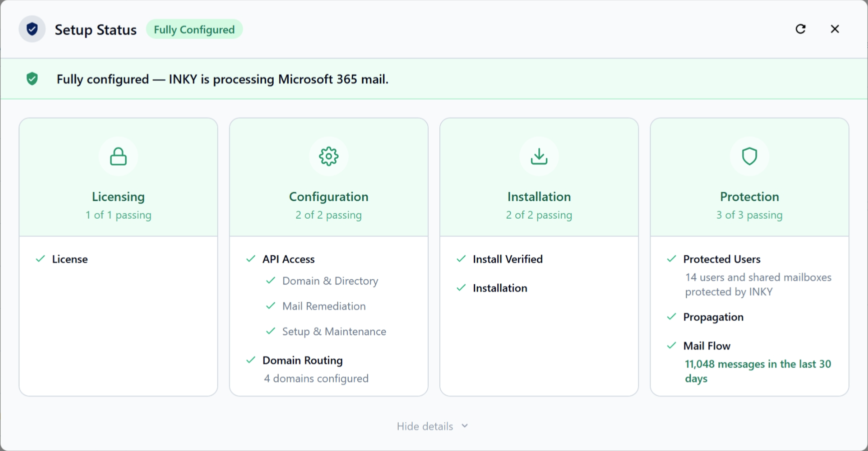Image resolution: width=868 pixels, height=451 pixels.
Task: Click the Configuration gear icon
Action: pos(329,156)
